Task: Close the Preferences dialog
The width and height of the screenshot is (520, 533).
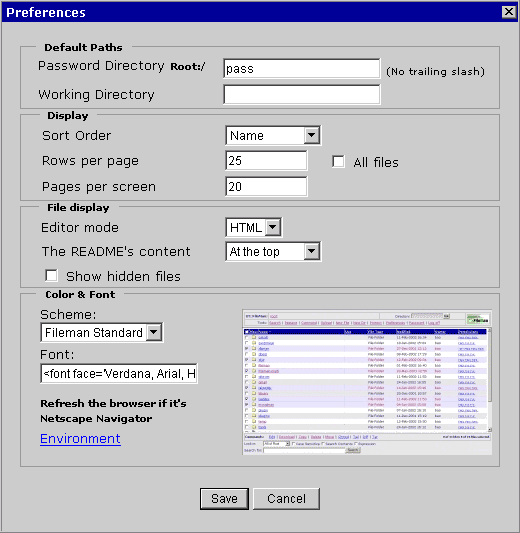Action: 509,12
